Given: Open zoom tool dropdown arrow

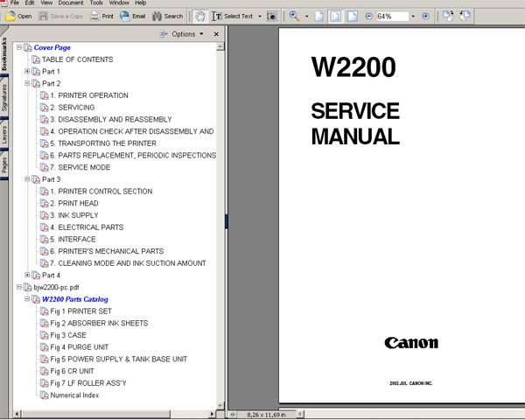Looking at the screenshot, I should coord(306,16).
